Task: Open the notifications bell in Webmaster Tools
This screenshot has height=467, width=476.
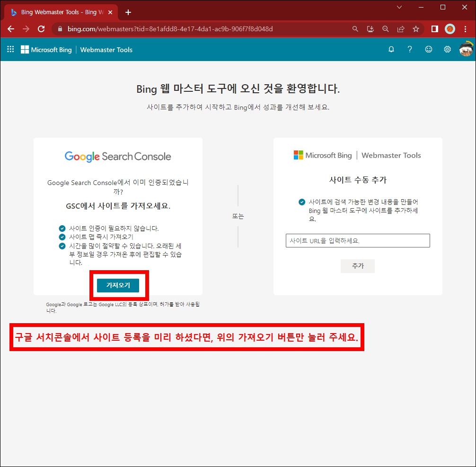Action: [x=391, y=49]
